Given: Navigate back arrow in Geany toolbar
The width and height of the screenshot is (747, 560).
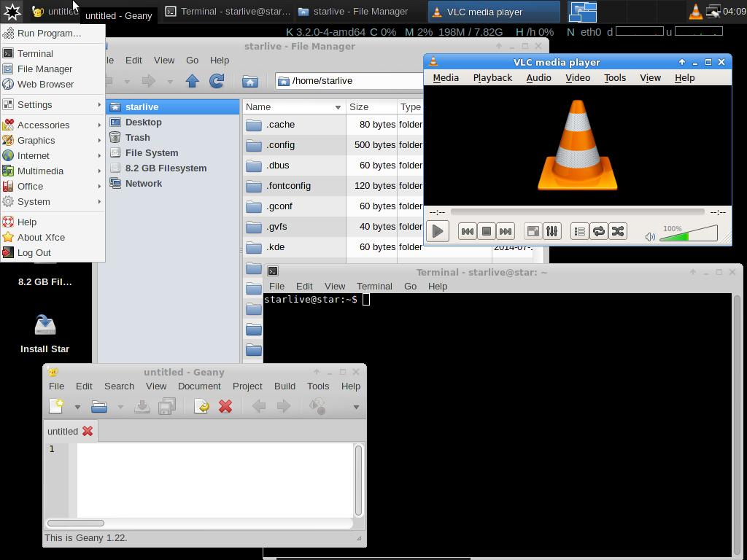Looking at the screenshot, I should point(259,406).
